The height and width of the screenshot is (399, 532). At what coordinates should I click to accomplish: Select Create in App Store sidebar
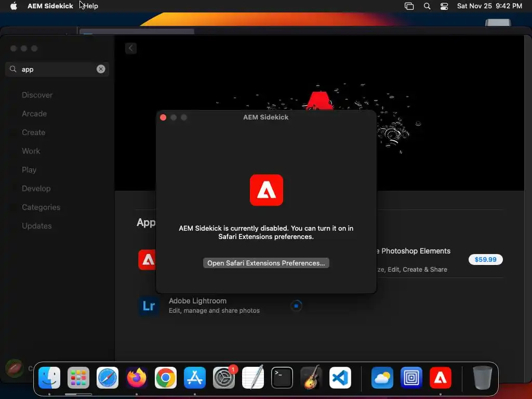pyautogui.click(x=34, y=132)
